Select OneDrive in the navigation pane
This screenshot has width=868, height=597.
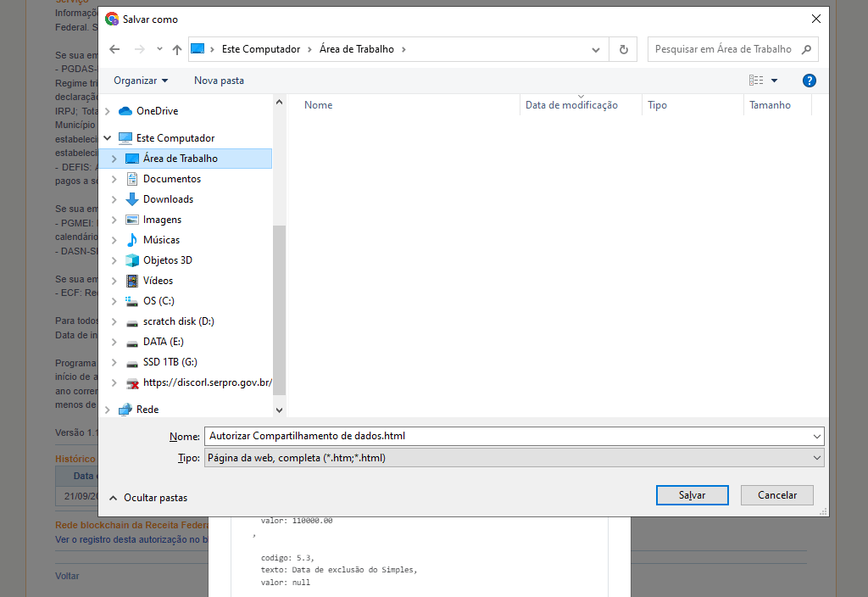[x=157, y=111]
